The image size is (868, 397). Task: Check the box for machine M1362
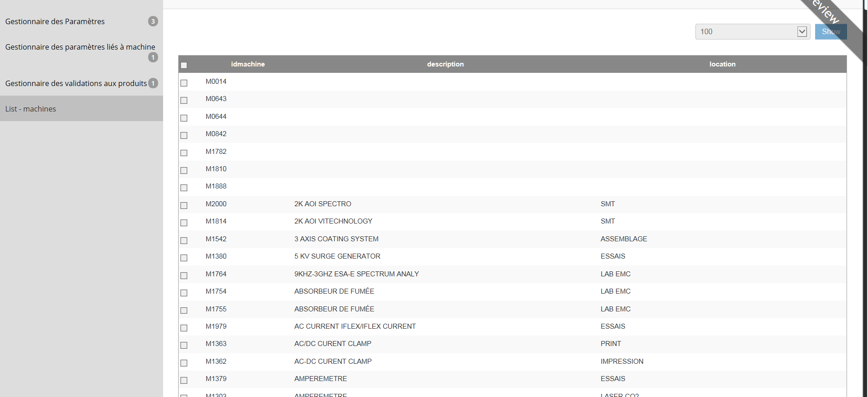[184, 363]
